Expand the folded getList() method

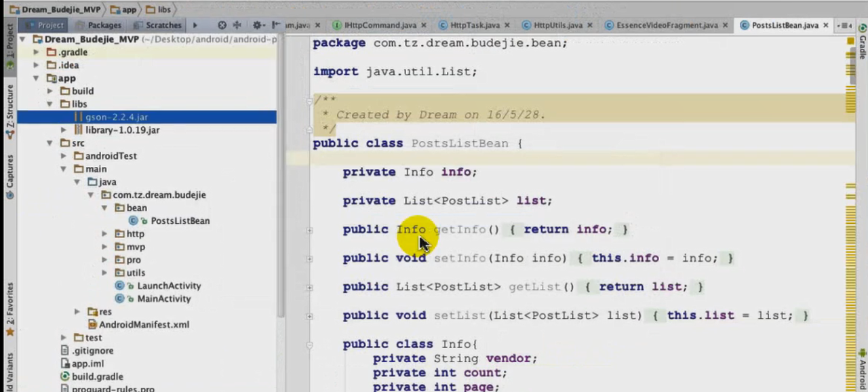[x=309, y=287]
